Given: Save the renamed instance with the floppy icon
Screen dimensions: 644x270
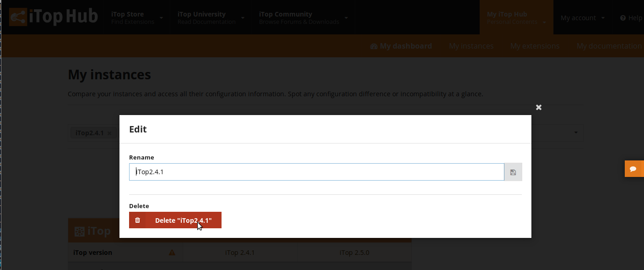Looking at the screenshot, I should 513,172.
